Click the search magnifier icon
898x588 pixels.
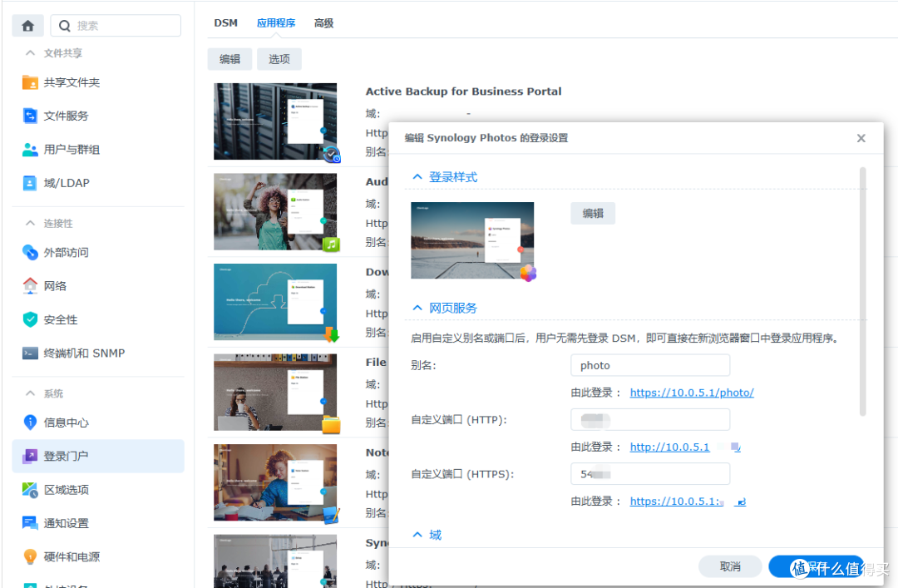[65, 26]
